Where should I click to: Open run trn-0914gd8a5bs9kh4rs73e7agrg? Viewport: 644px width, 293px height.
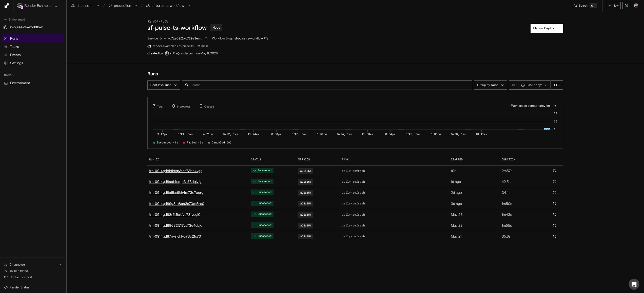click(176, 193)
